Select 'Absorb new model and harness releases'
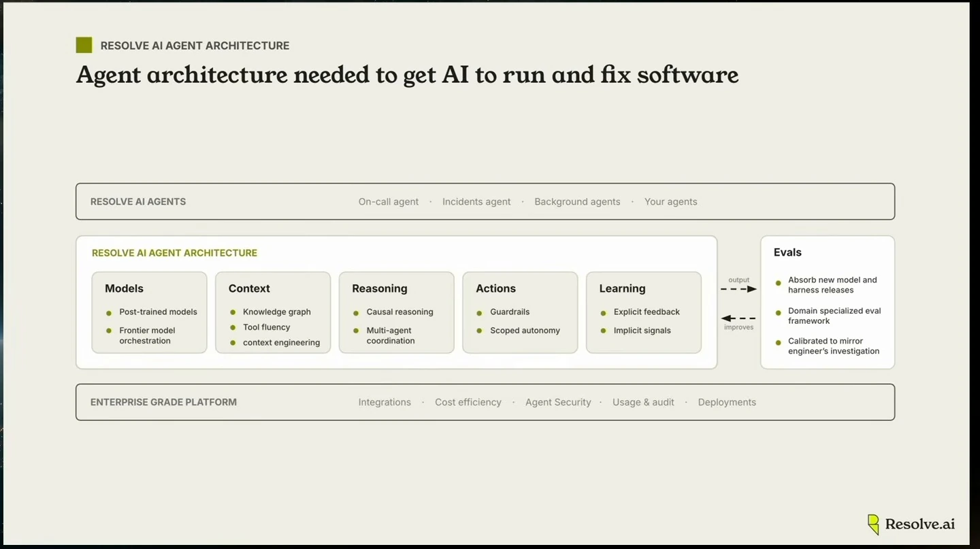This screenshot has width=980, height=549. pos(832,285)
